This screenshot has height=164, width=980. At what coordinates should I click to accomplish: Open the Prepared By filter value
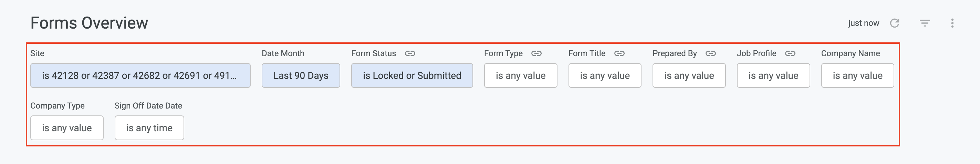[689, 75]
